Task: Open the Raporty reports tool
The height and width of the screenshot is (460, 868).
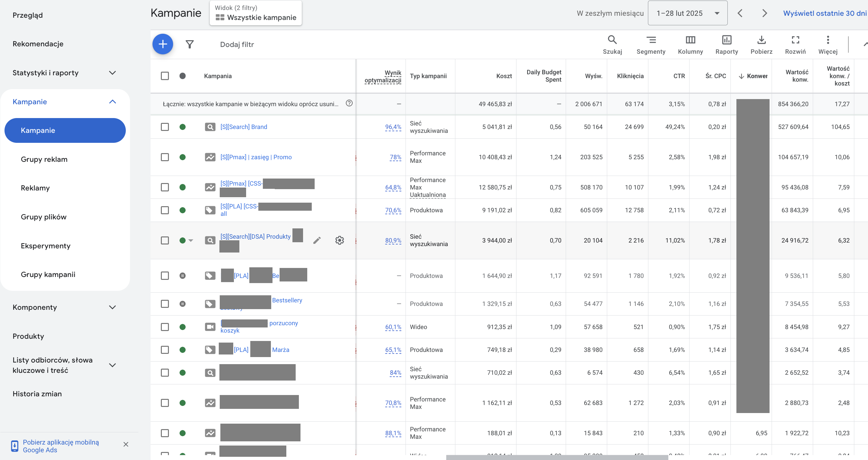Action: (x=726, y=44)
